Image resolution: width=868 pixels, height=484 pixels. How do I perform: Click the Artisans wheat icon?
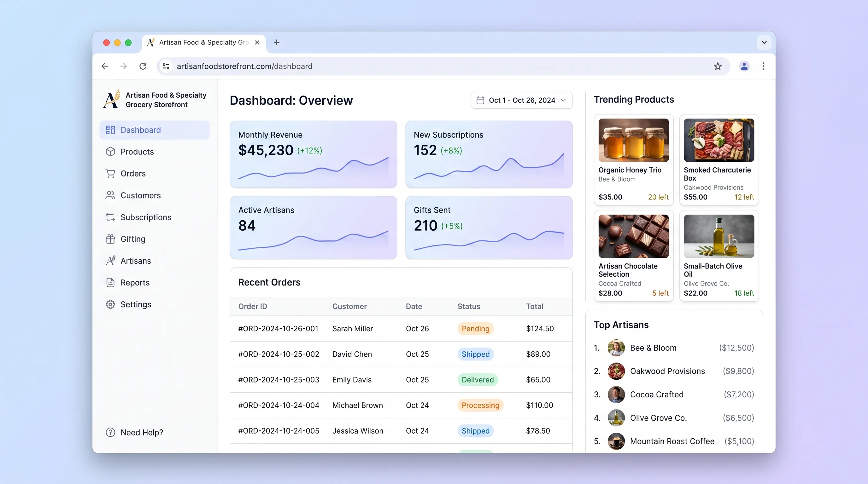pos(110,261)
